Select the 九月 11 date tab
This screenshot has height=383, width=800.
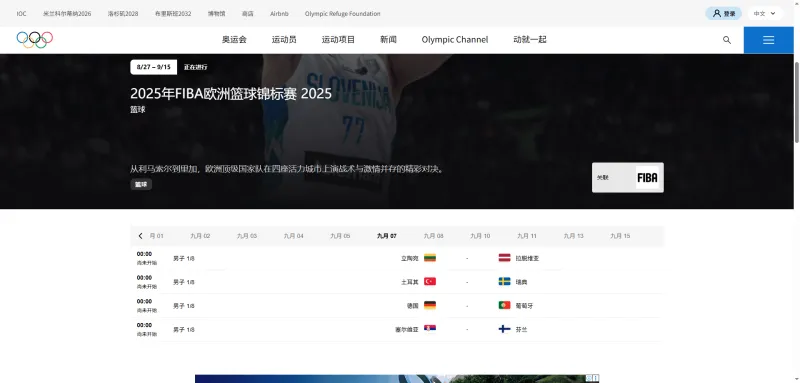click(527, 236)
